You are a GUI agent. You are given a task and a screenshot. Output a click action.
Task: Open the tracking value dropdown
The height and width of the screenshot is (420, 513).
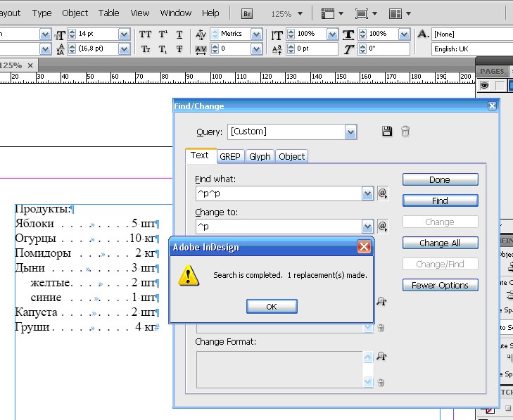256,49
